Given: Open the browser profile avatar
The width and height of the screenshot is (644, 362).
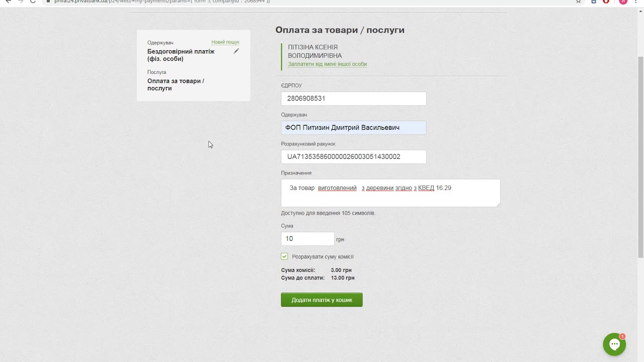Looking at the screenshot, I should [623, 2].
